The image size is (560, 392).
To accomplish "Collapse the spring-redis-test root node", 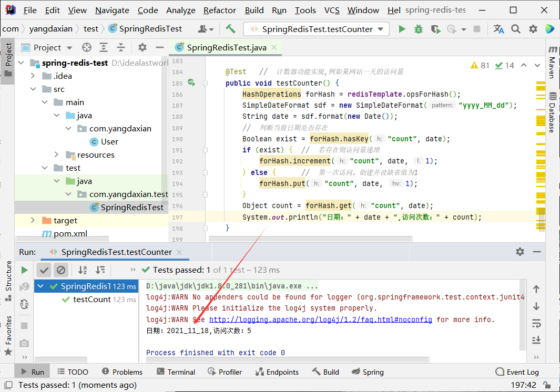I will click(x=22, y=63).
